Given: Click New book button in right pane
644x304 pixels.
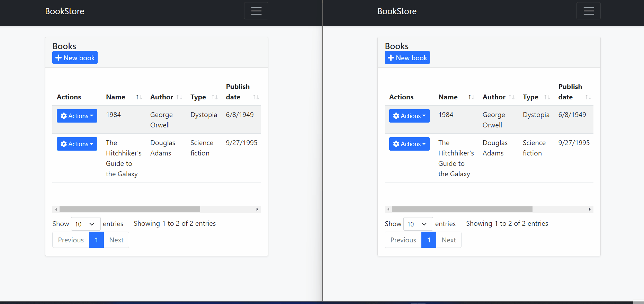Looking at the screenshot, I should (407, 58).
